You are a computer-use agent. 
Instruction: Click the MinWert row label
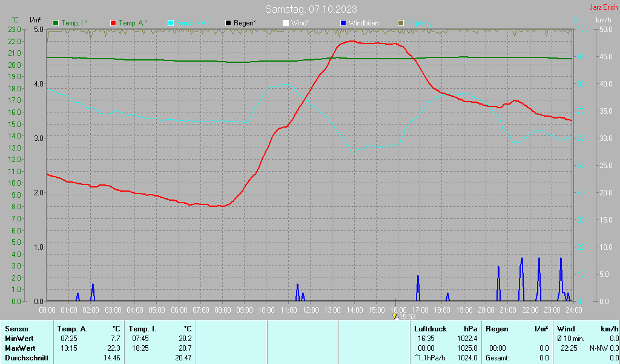pyautogui.click(x=19, y=339)
